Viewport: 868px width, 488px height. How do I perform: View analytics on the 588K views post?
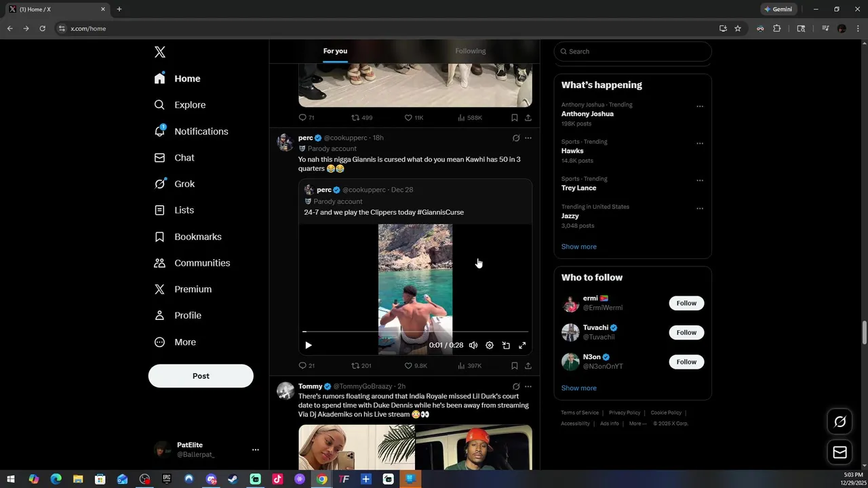(470, 118)
